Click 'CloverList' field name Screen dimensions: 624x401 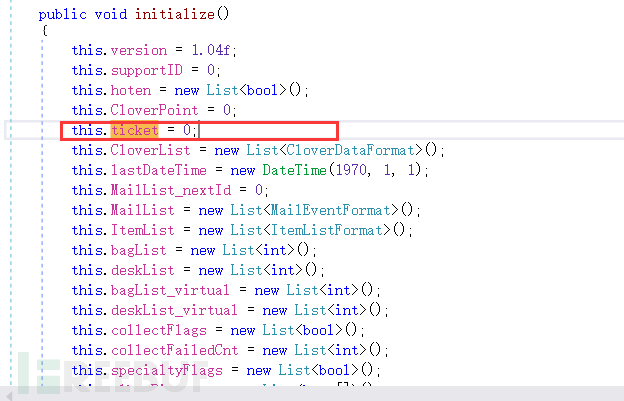150,150
